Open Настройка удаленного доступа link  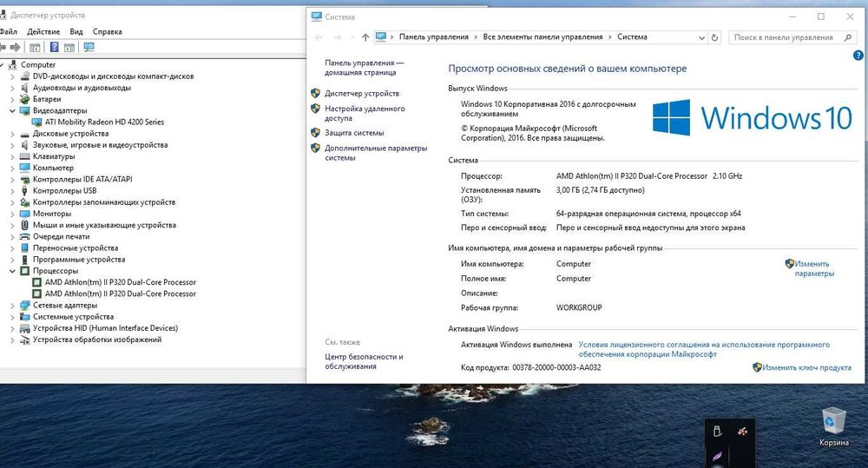click(x=365, y=114)
